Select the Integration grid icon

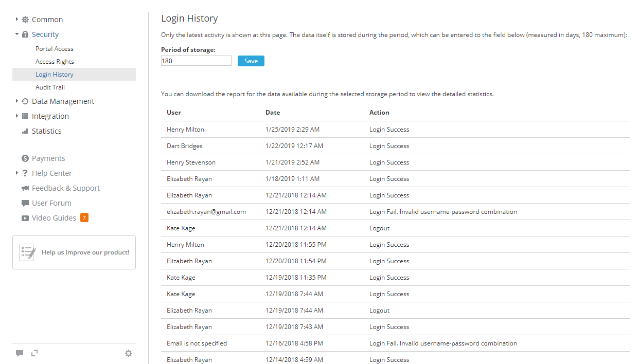[x=25, y=116]
